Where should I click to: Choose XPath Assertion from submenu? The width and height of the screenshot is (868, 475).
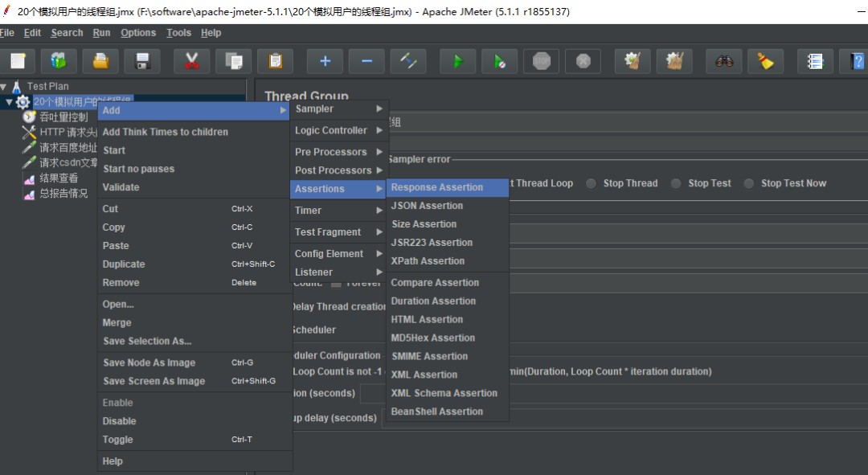click(x=448, y=260)
